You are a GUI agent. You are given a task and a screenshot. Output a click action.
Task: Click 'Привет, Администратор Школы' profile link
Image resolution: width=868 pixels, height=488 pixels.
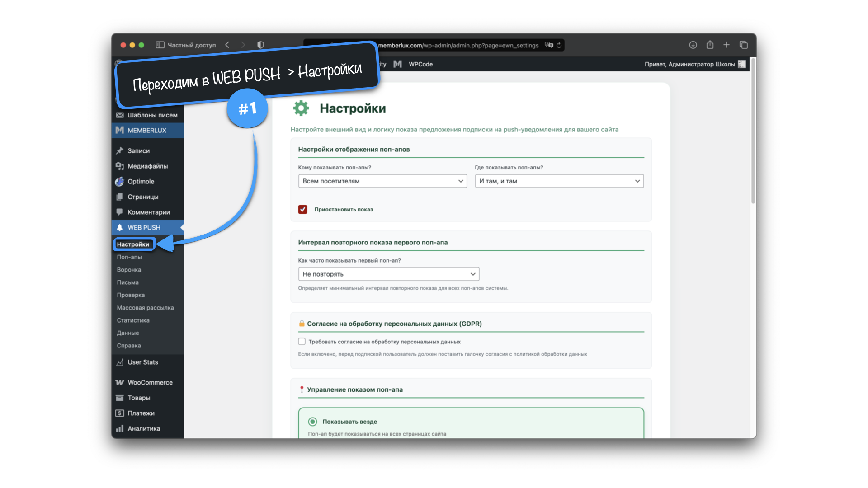[x=689, y=64]
